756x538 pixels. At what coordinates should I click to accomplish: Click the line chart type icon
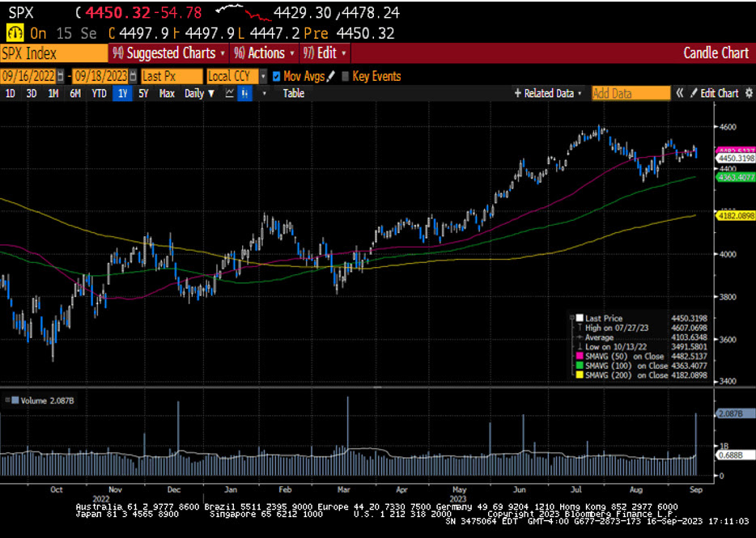tap(230, 93)
